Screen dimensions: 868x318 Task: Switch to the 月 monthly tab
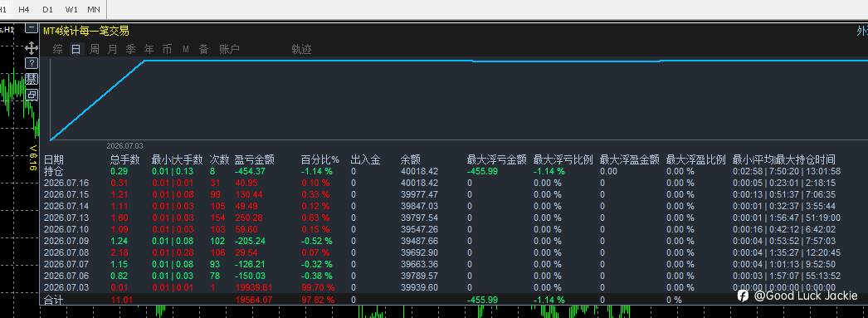[112, 49]
